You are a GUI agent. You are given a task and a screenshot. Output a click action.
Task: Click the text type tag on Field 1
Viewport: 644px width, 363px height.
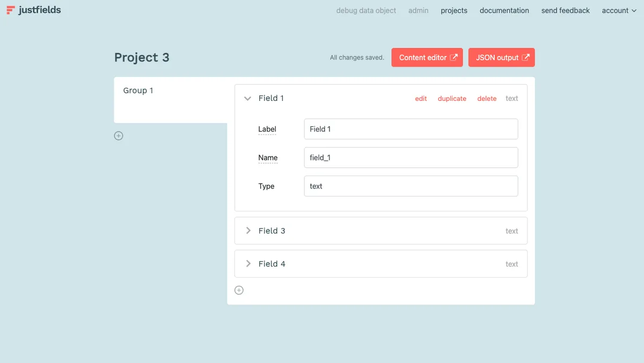pos(511,98)
